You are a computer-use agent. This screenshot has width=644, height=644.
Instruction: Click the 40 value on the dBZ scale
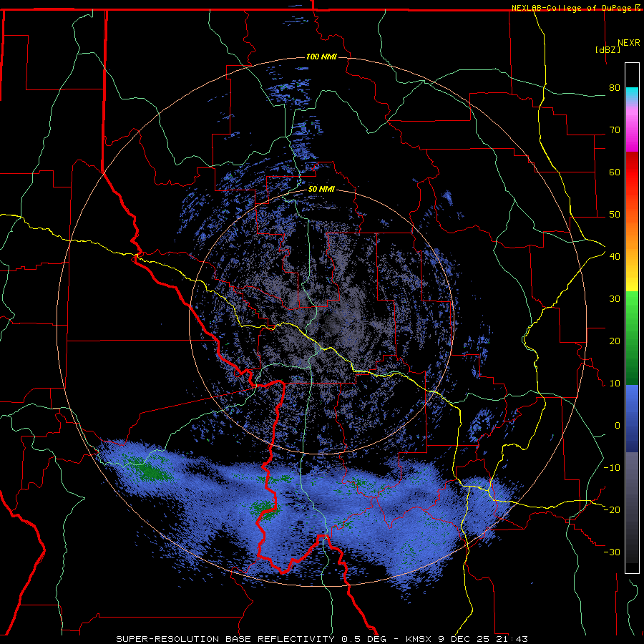615,257
